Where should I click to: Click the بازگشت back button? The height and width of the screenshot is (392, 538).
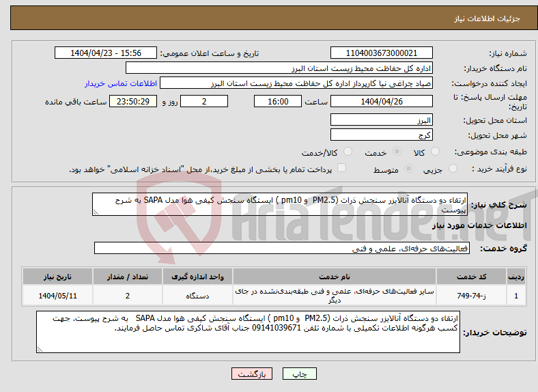(x=252, y=374)
